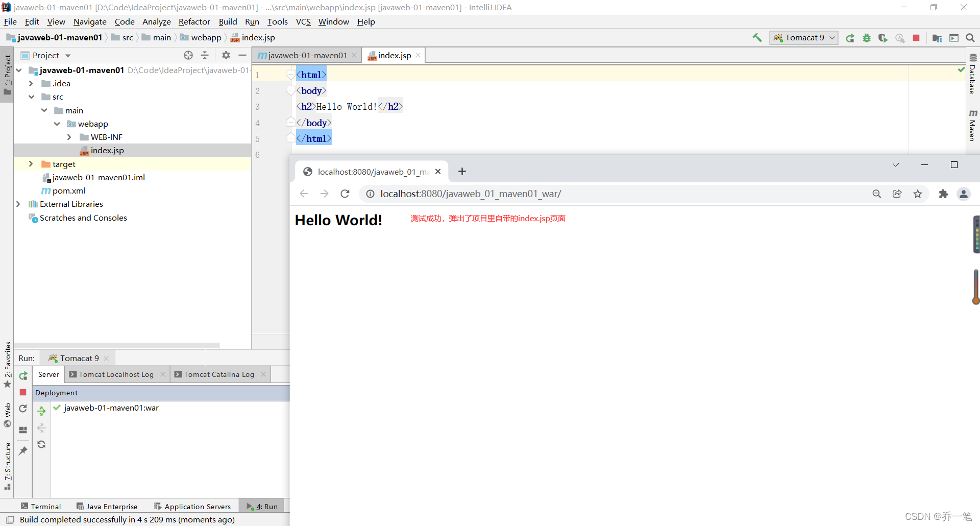Open the Terminal tool window

click(41, 507)
